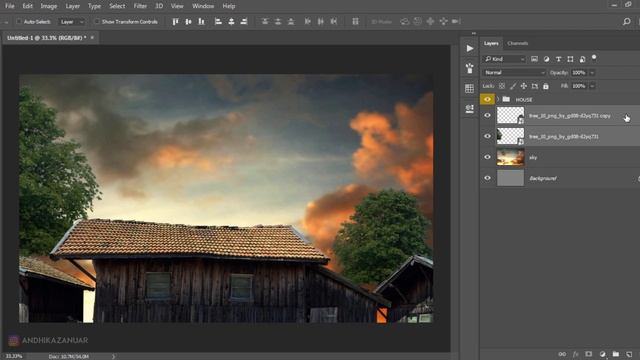Click the auto-align layers icon
Image resolution: width=640 pixels, height=360 pixels.
pyautogui.click(x=356, y=22)
